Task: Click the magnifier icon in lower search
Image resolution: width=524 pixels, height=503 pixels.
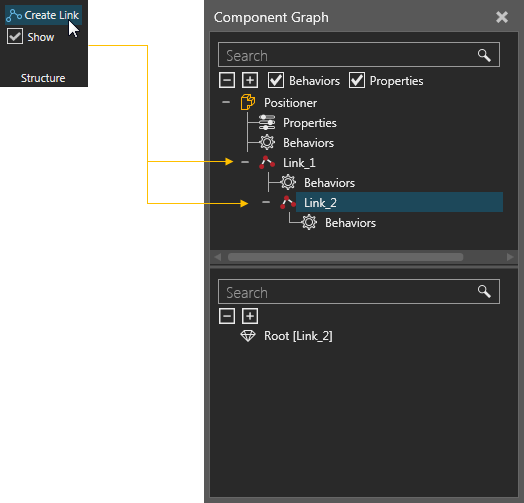Action: [484, 291]
